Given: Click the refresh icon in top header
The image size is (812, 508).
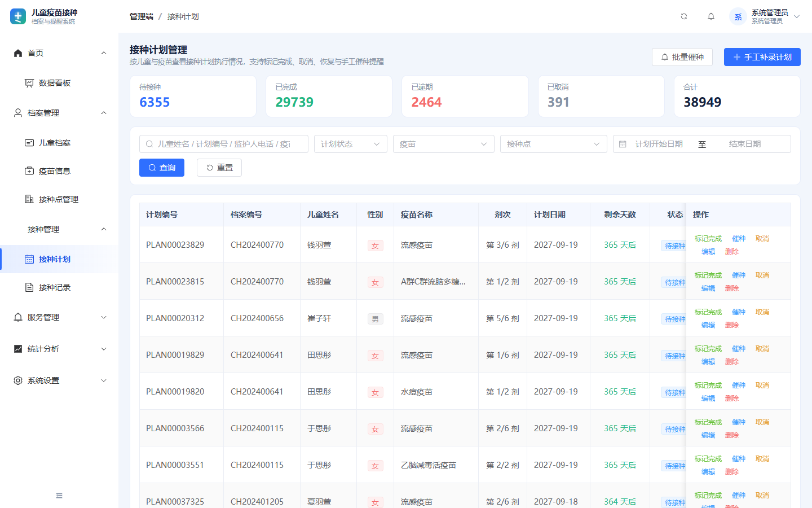Looking at the screenshot, I should (684, 16).
